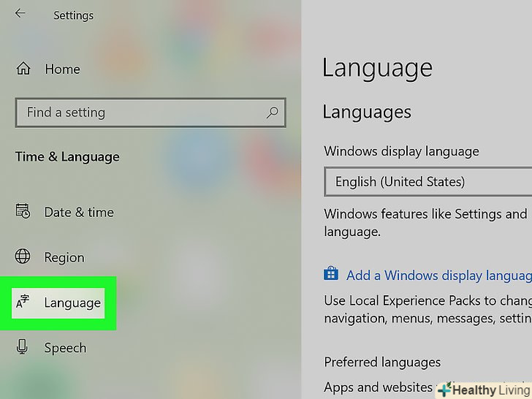Viewport: 532px width, 399px height.
Task: Click the Time & Language section header
Action: click(x=67, y=157)
